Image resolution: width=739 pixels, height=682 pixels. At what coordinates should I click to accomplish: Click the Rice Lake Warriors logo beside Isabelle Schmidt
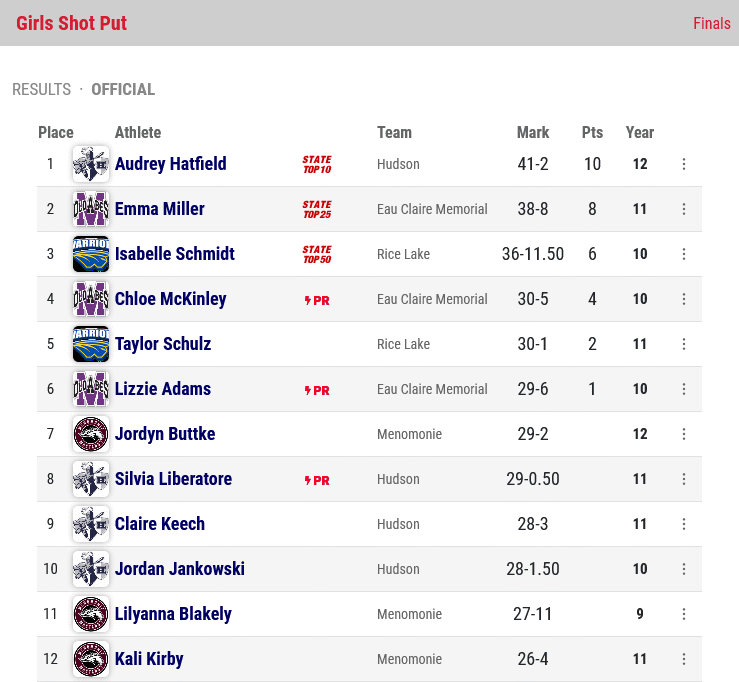pyautogui.click(x=91, y=254)
